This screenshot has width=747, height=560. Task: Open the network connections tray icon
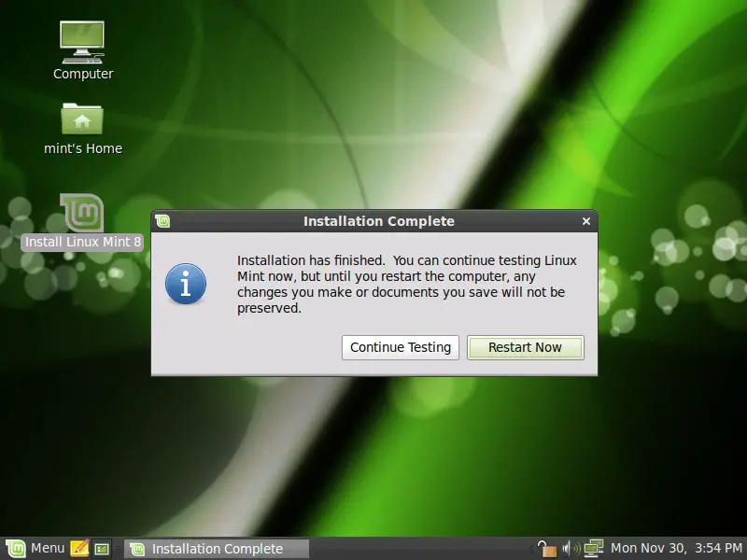click(x=594, y=549)
